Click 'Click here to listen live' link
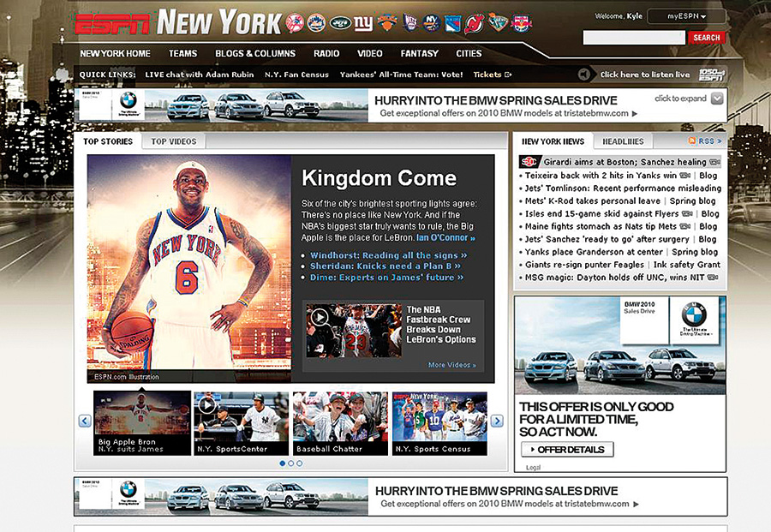 click(644, 75)
